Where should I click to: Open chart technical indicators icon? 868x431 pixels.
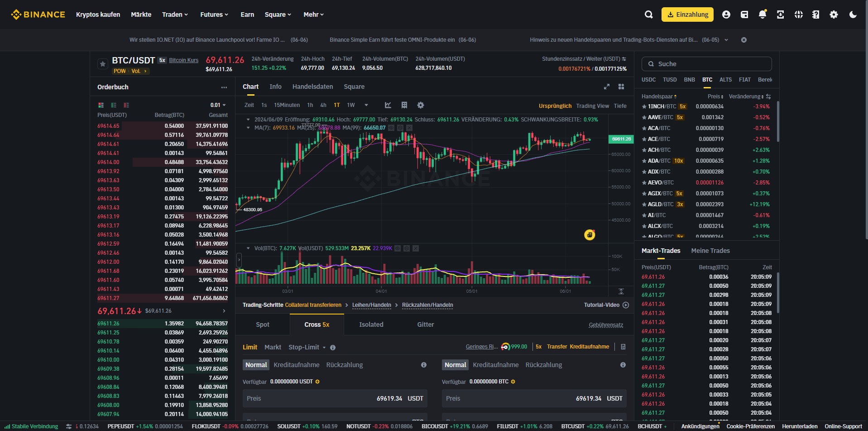click(388, 105)
